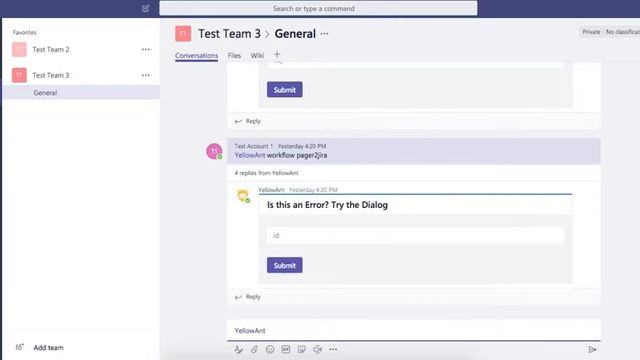Open the GIF picker

[286, 349]
